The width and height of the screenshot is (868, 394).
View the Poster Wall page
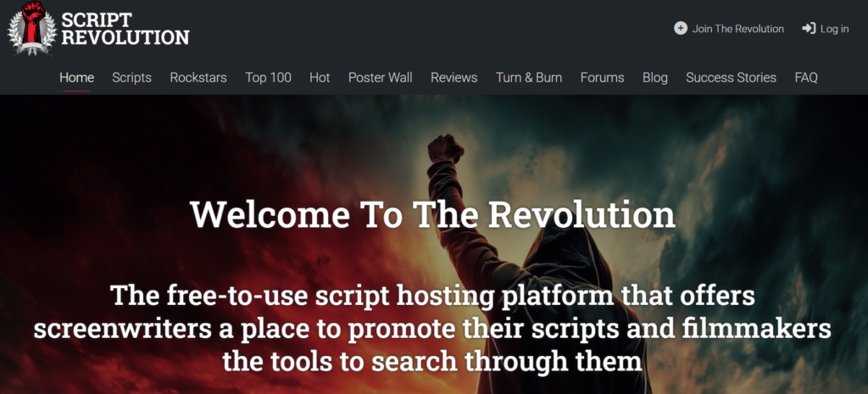[x=380, y=77]
